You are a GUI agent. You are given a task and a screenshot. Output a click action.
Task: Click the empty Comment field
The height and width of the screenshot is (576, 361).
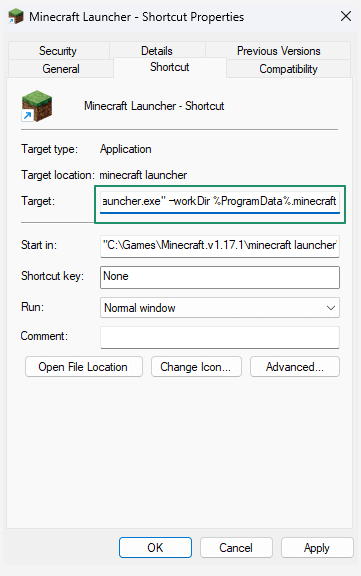pos(220,337)
